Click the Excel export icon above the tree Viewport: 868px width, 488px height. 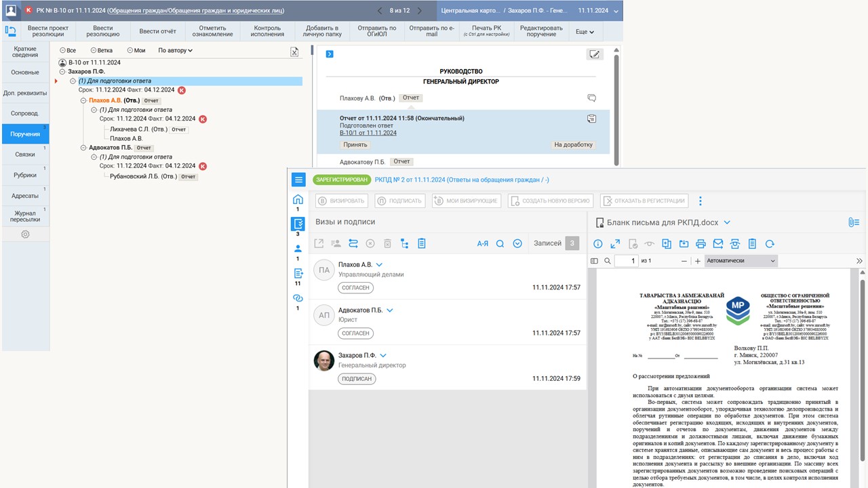(294, 52)
